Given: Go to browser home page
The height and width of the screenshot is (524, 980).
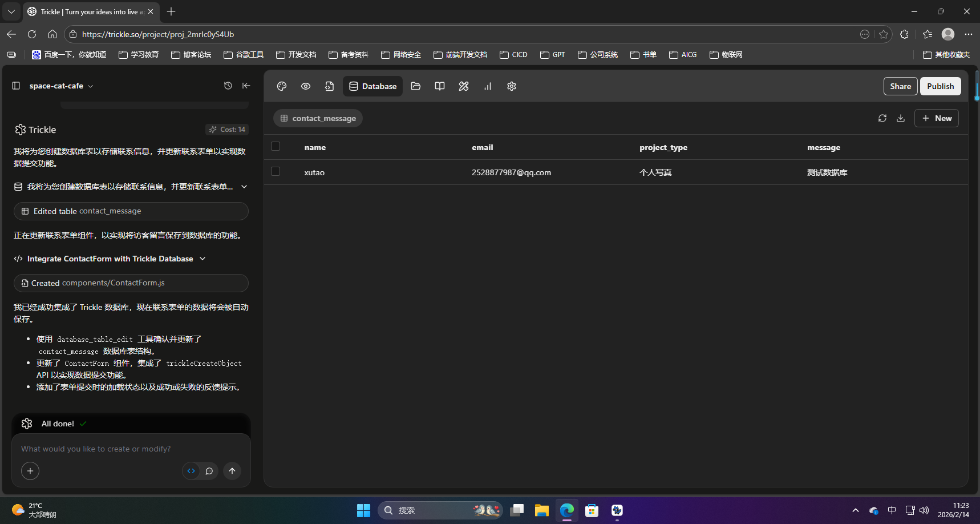Looking at the screenshot, I should point(52,34).
